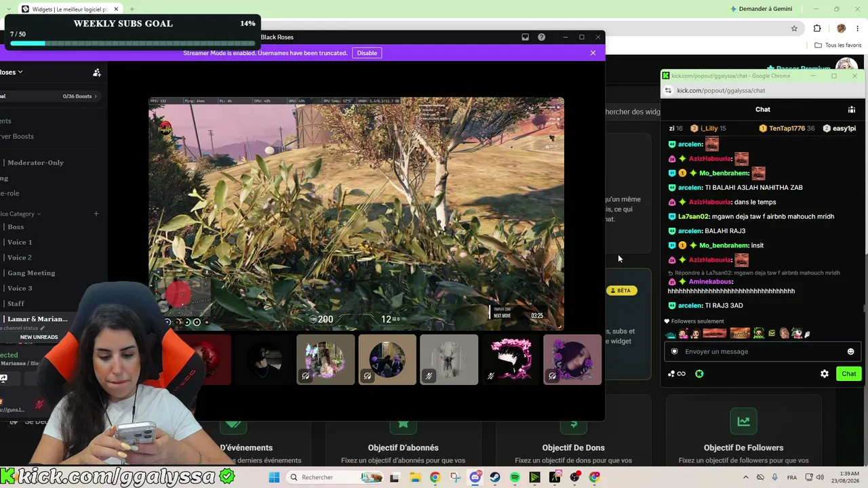Image resolution: width=868 pixels, height=488 pixels.
Task: View site information in Kick popout address bar
Action: 668,90
